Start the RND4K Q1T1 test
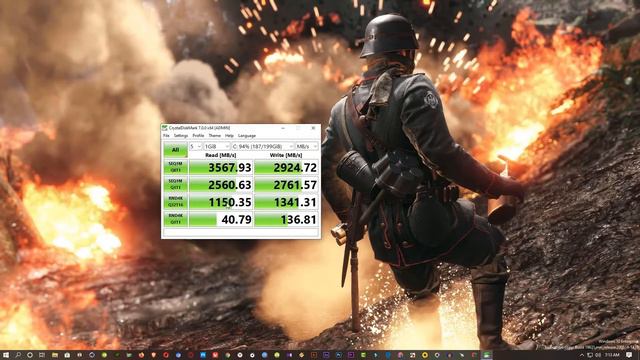This screenshot has width=640, height=360. tap(176, 219)
